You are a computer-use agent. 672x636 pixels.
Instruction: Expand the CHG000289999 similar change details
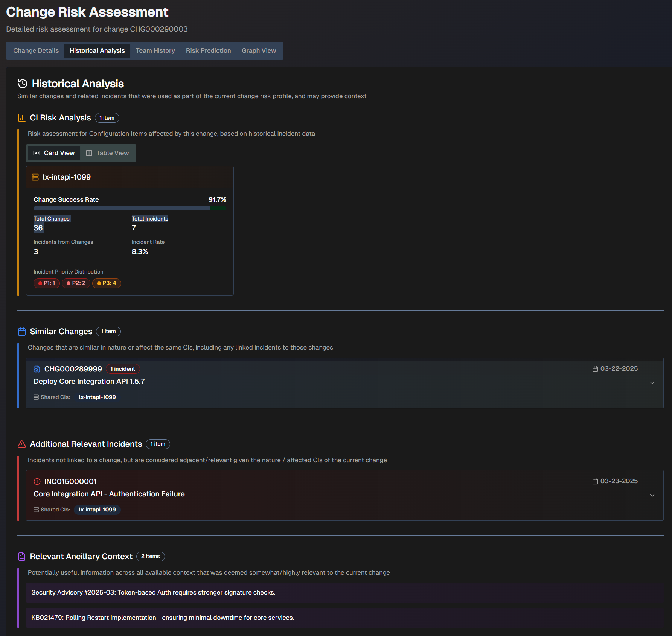click(x=652, y=383)
